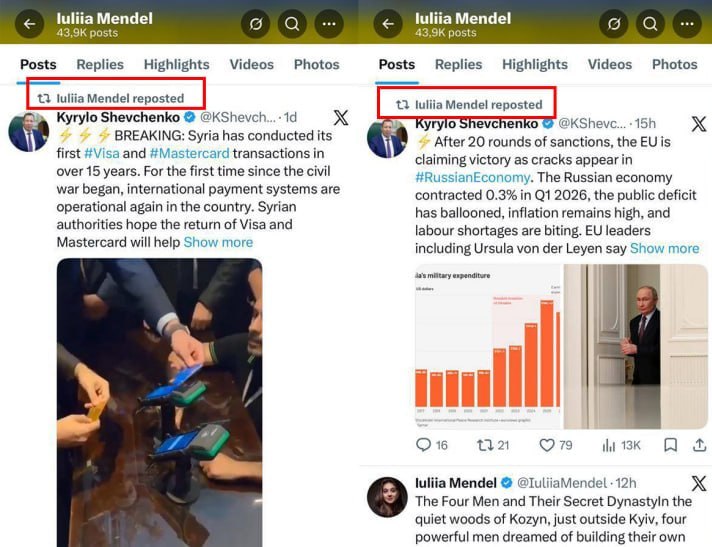Image resolution: width=712 pixels, height=547 pixels.
Task: Open Photos tab in left screenshot
Action: [316, 64]
